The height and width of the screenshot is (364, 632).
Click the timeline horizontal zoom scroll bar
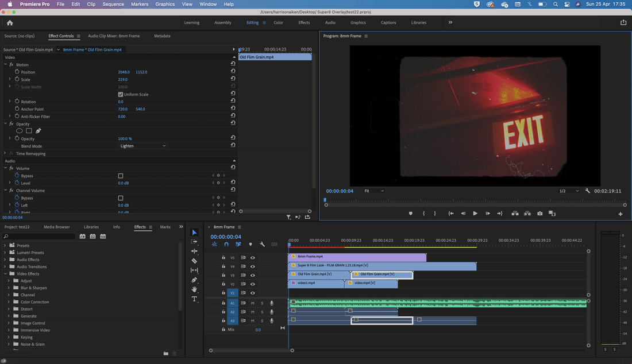[252, 350]
